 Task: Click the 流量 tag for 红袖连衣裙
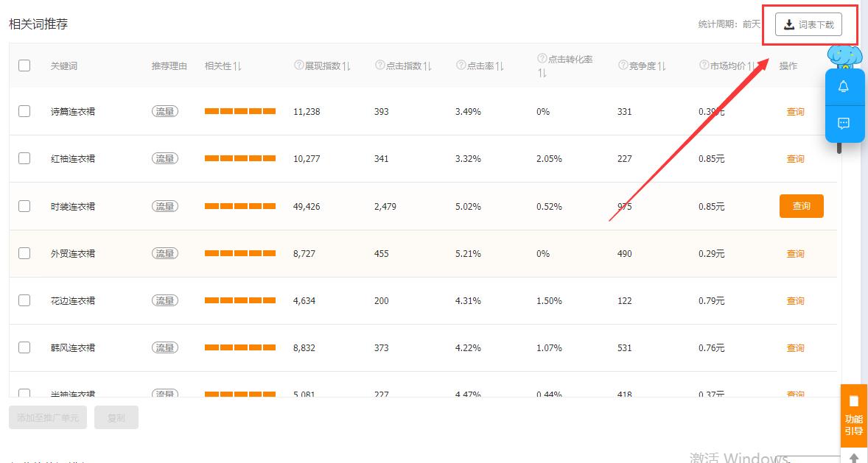pos(165,158)
